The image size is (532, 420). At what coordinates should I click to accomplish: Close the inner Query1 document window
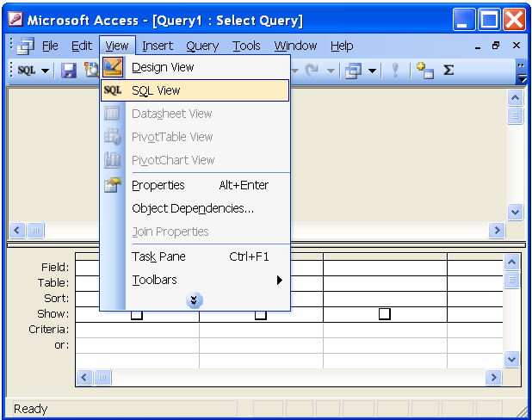517,45
